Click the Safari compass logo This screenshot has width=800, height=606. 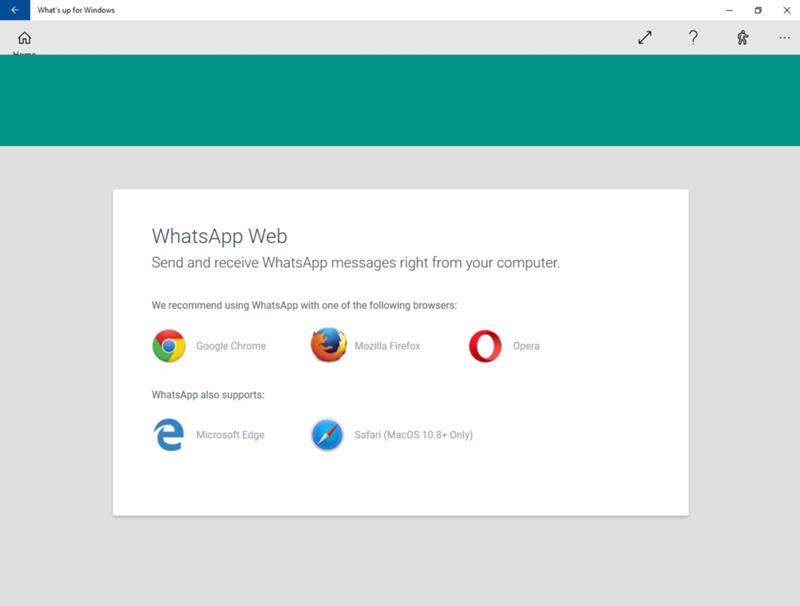(327, 435)
